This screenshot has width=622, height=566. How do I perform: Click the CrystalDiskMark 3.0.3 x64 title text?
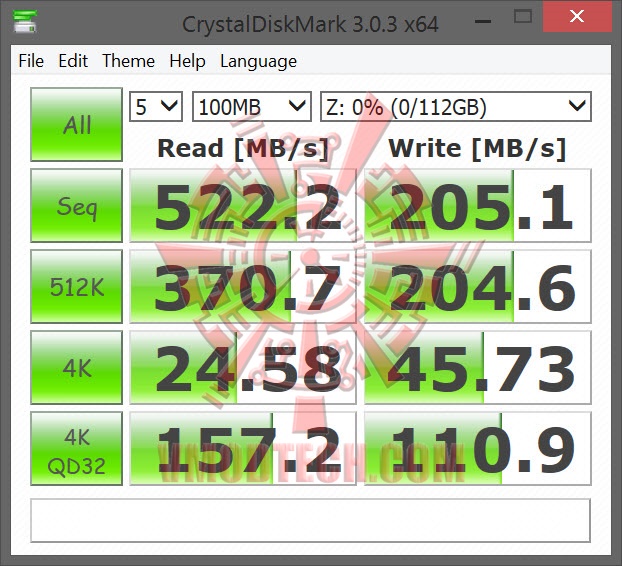(x=310, y=24)
